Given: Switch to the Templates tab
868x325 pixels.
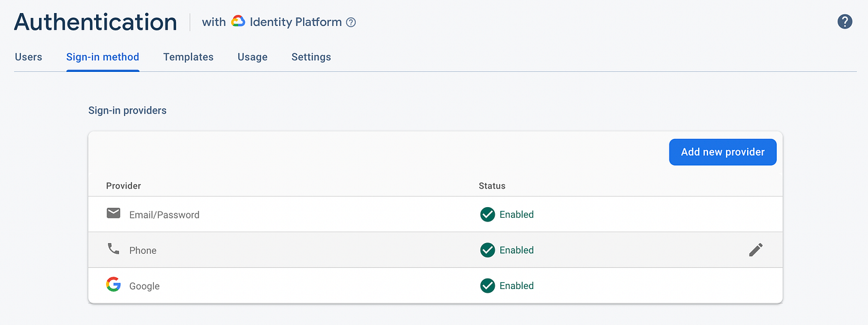Looking at the screenshot, I should click(188, 57).
